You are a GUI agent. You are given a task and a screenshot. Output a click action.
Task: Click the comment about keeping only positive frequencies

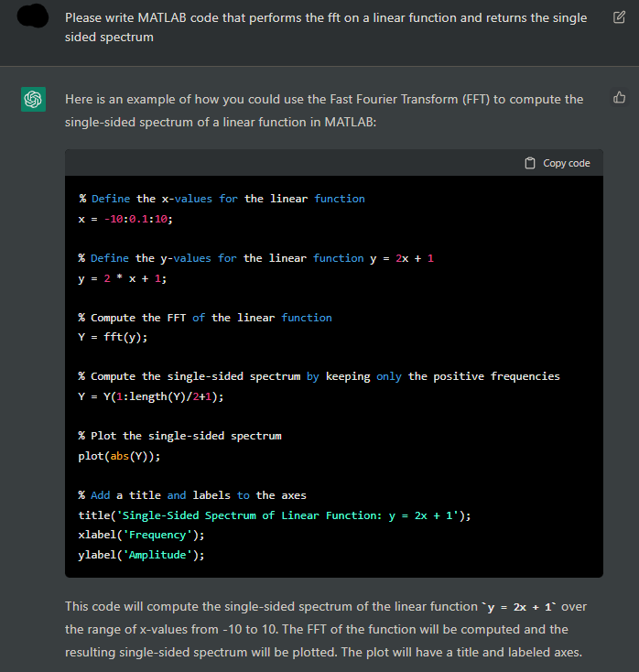click(319, 376)
